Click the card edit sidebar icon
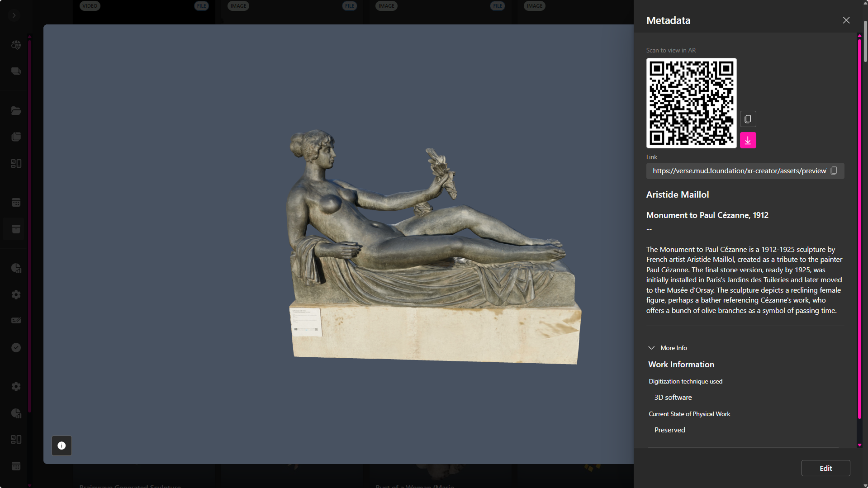 click(16, 321)
